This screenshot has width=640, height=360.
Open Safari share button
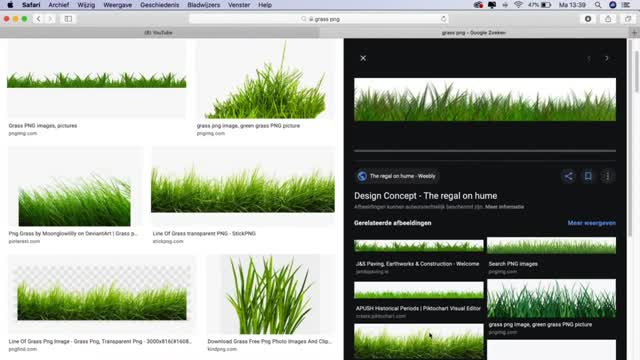point(608,19)
